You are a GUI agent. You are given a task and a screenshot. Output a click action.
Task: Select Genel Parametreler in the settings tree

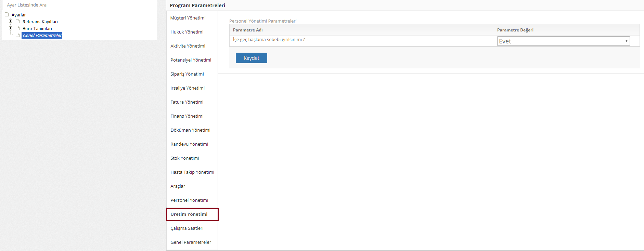(x=42, y=35)
